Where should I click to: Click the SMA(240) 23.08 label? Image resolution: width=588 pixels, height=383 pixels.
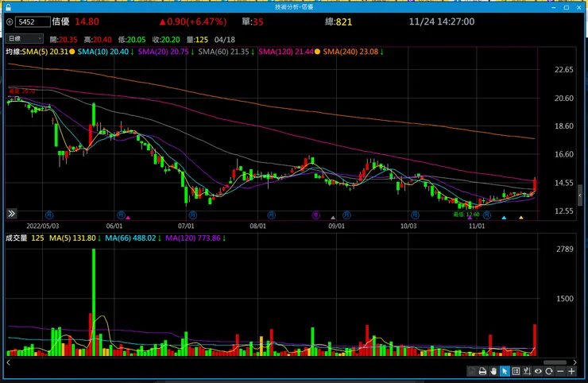point(350,52)
